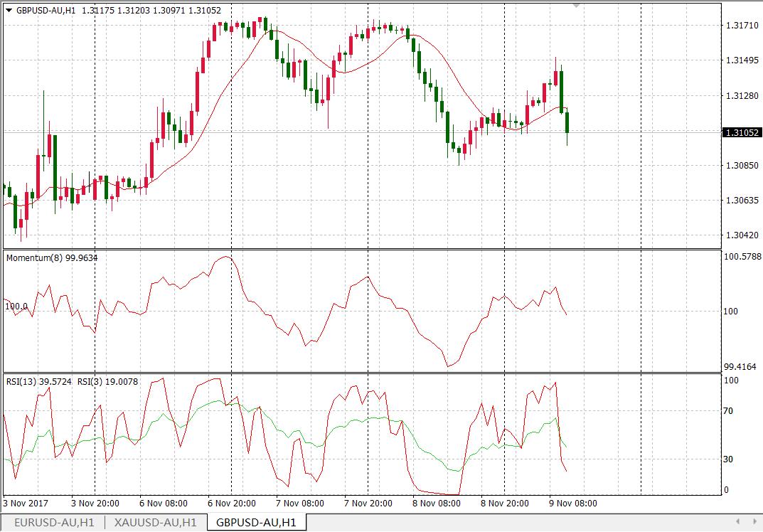Image resolution: width=763 pixels, height=532 pixels.
Task: Switch to the EURUSD-AU,H1 chart tab
Action: 54,522
